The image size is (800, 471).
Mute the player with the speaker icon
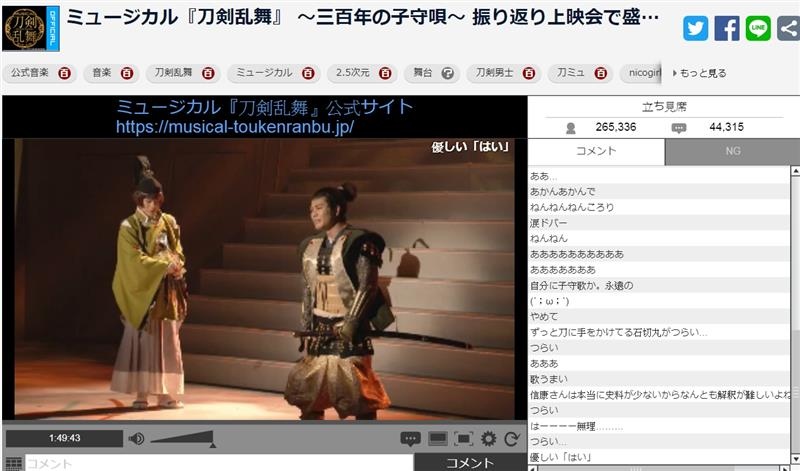pyautogui.click(x=136, y=438)
